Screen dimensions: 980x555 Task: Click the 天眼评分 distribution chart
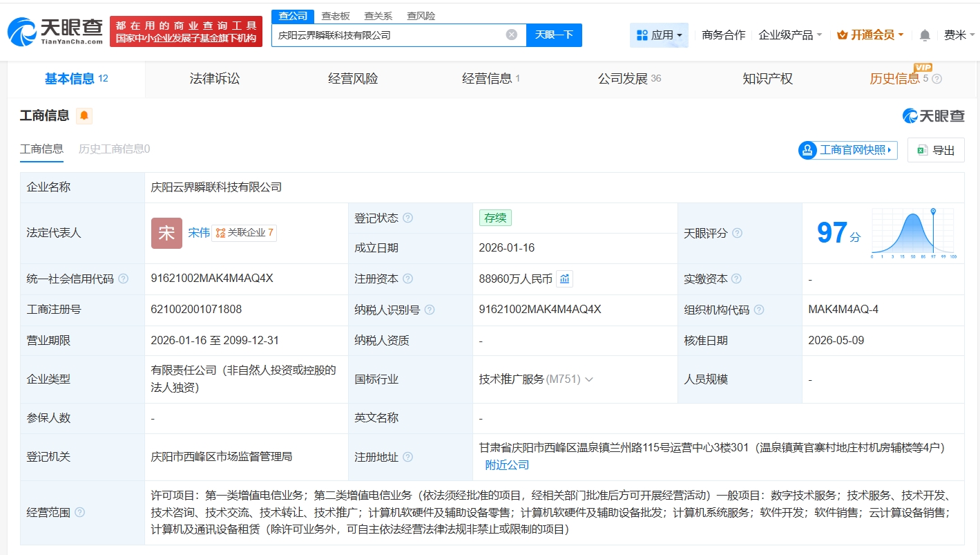[x=913, y=234]
